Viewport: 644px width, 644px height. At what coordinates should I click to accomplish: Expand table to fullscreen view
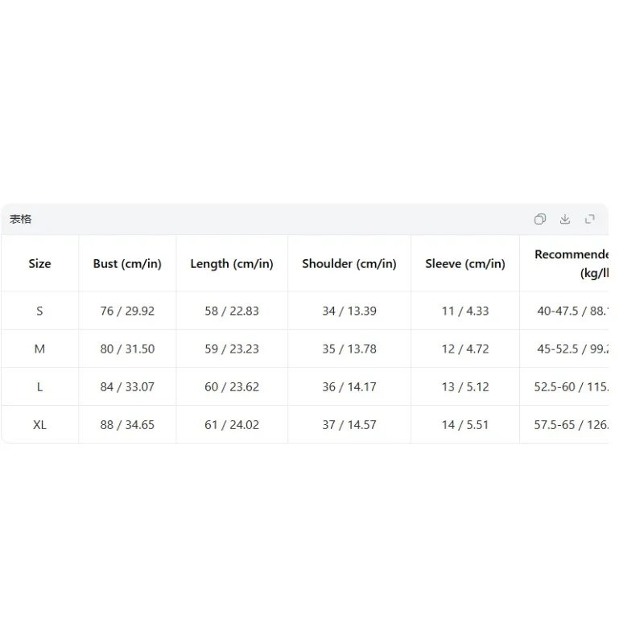pyautogui.click(x=590, y=219)
